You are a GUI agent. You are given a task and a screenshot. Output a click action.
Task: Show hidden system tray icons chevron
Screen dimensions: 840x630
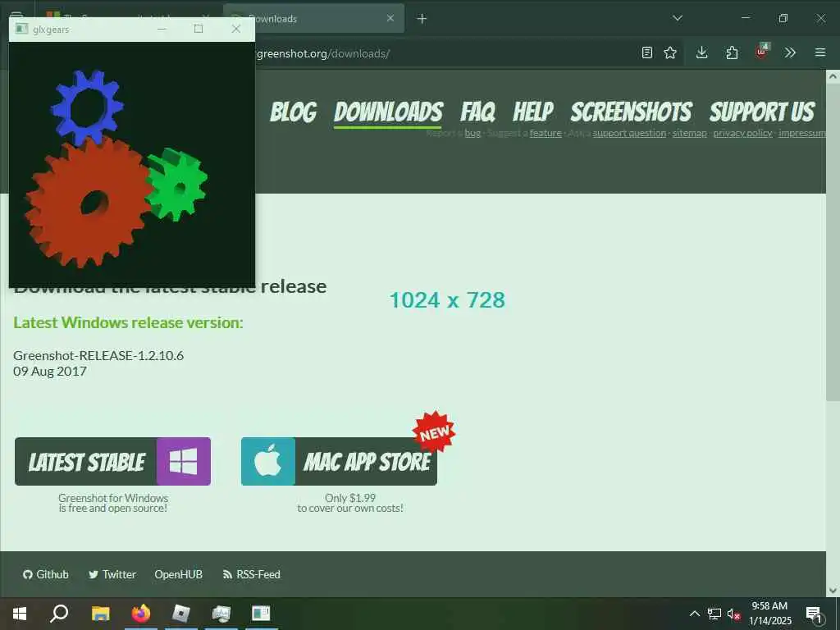(694, 614)
